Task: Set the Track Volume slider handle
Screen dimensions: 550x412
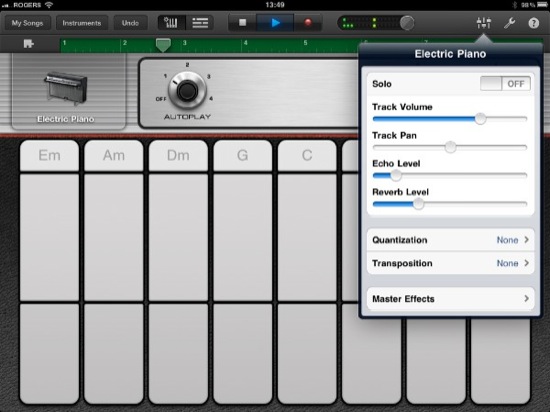Action: click(480, 119)
